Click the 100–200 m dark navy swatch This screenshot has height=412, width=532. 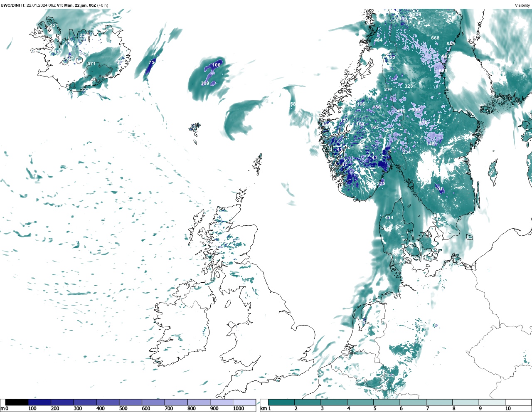pyautogui.click(x=39, y=402)
